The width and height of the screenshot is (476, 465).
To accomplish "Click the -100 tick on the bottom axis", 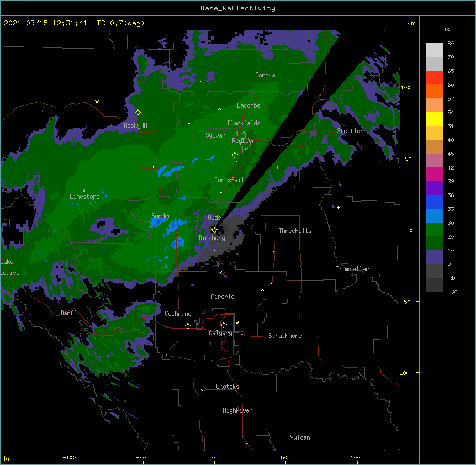I will tap(69, 457).
